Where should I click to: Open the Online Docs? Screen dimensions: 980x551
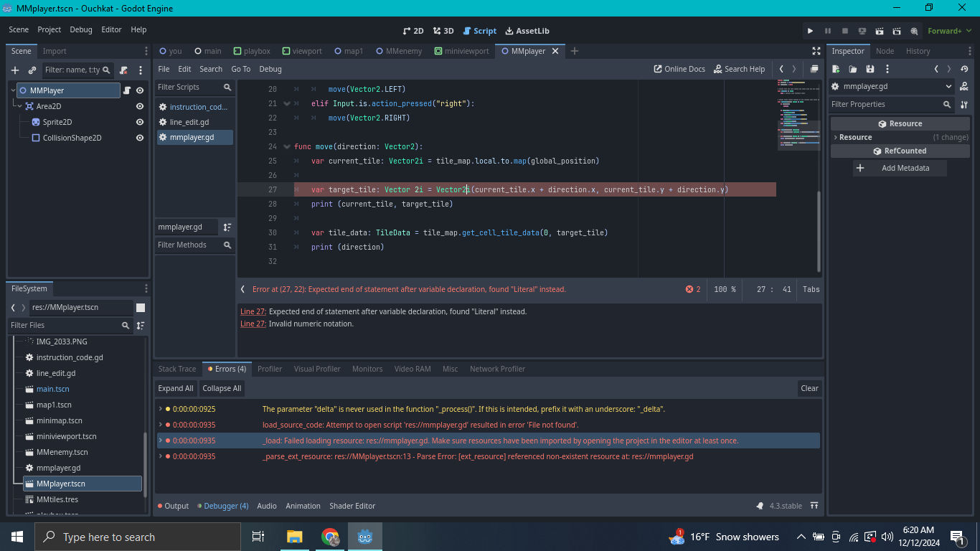pos(679,69)
